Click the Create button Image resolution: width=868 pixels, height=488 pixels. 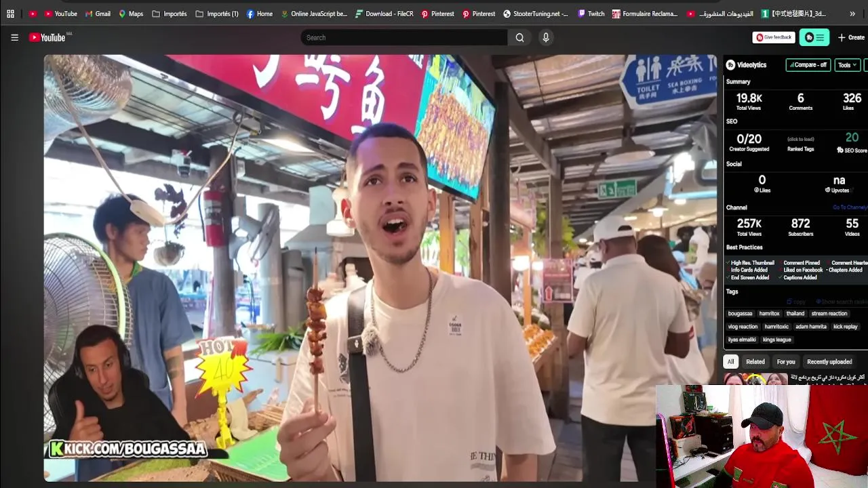pyautogui.click(x=851, y=37)
